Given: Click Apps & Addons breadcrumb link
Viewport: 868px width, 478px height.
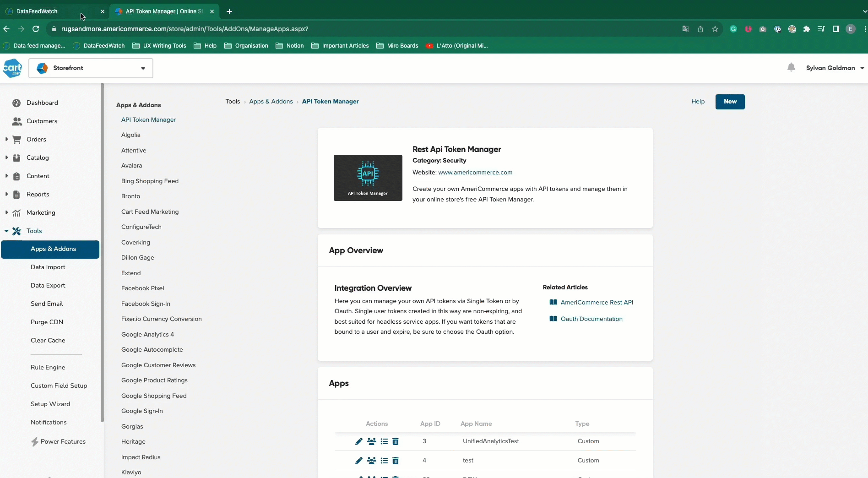Looking at the screenshot, I should [271, 102].
